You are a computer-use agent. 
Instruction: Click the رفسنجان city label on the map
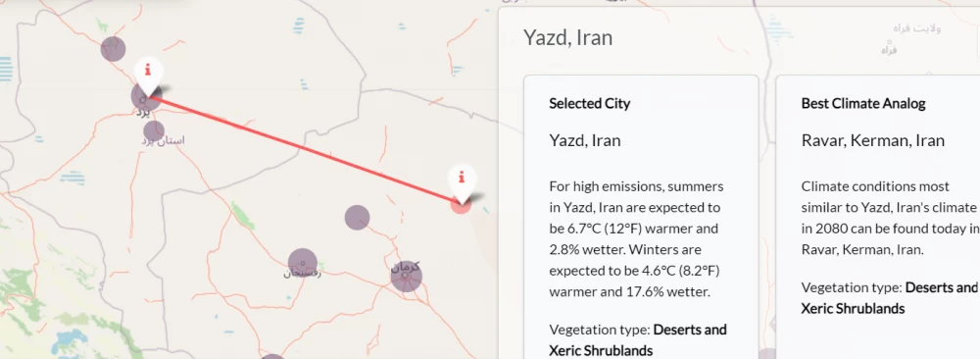[303, 274]
